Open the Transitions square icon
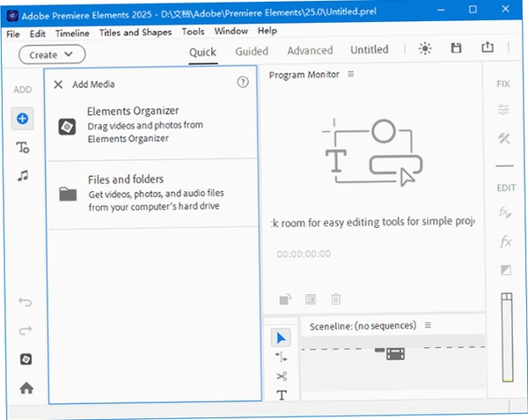Screen dimensions: 528x420 click(x=506, y=269)
